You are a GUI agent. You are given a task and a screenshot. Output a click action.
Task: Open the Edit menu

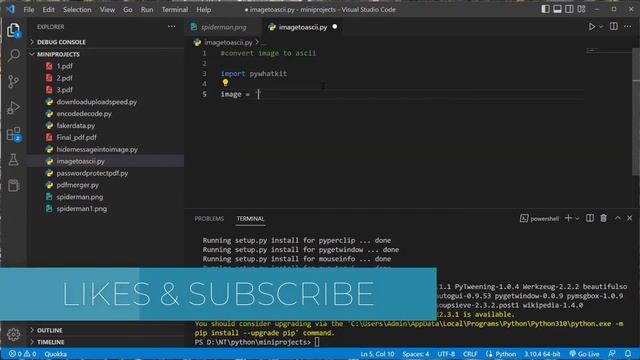[x=48, y=9]
